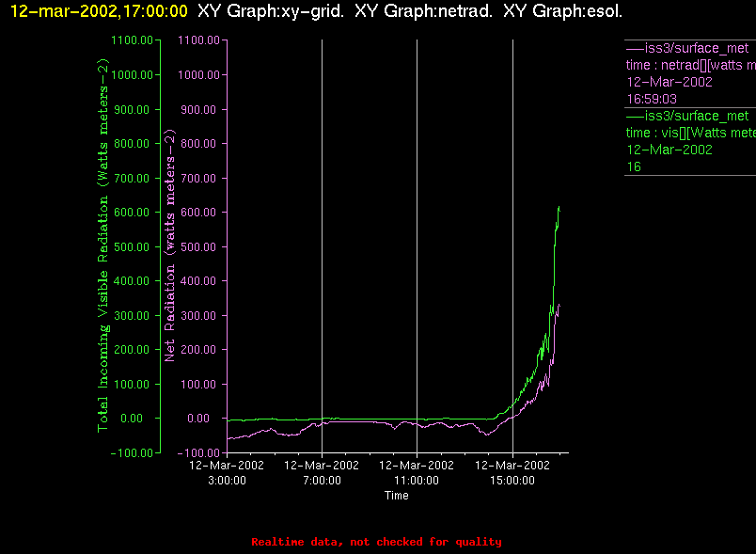Click x-axis label 12-Mar-2002 7:00:00
The image size is (756, 554).
tap(322, 472)
